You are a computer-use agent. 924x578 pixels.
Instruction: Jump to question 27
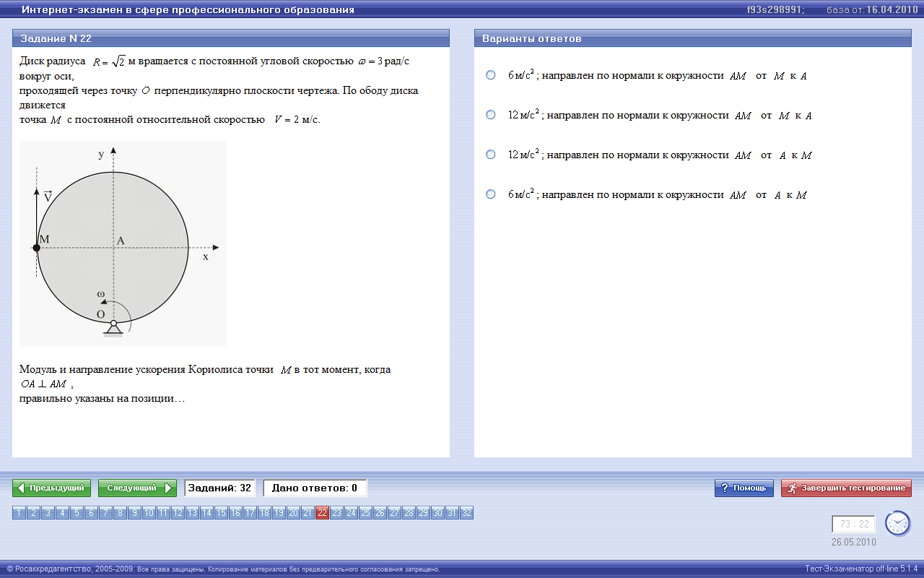pos(395,513)
